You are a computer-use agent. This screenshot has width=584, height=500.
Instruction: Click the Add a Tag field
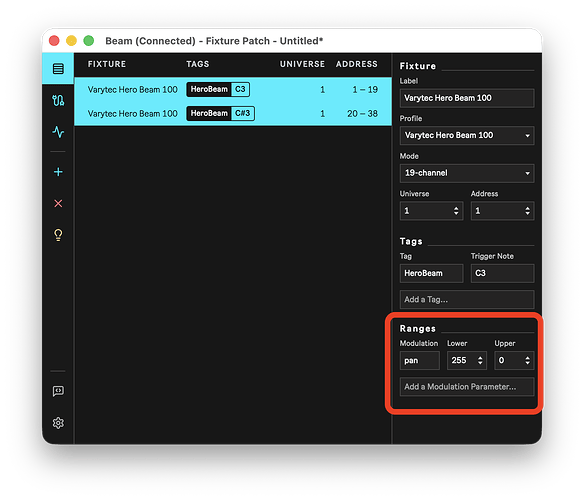tap(467, 300)
